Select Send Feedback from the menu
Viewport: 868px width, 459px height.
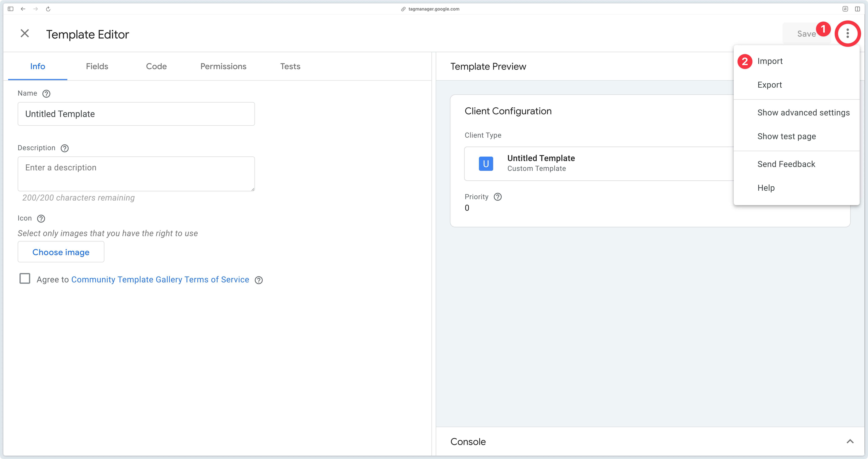pyautogui.click(x=797, y=164)
